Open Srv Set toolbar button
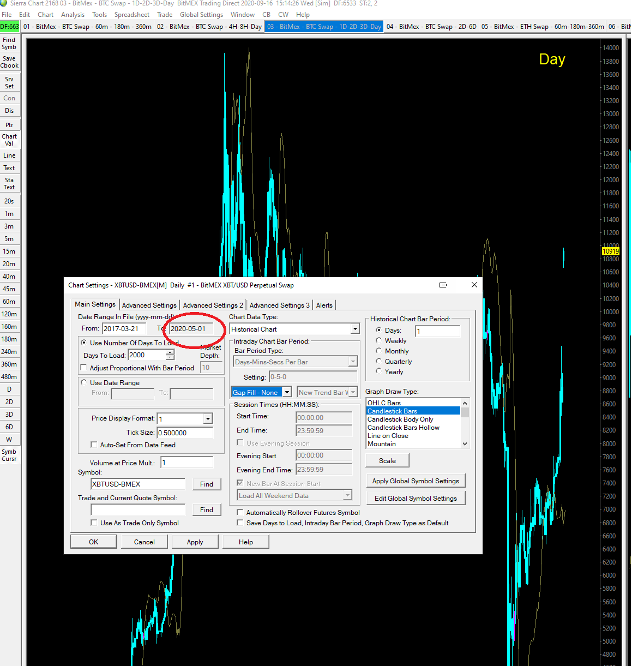Image resolution: width=644 pixels, height=666 pixels. [x=9, y=82]
